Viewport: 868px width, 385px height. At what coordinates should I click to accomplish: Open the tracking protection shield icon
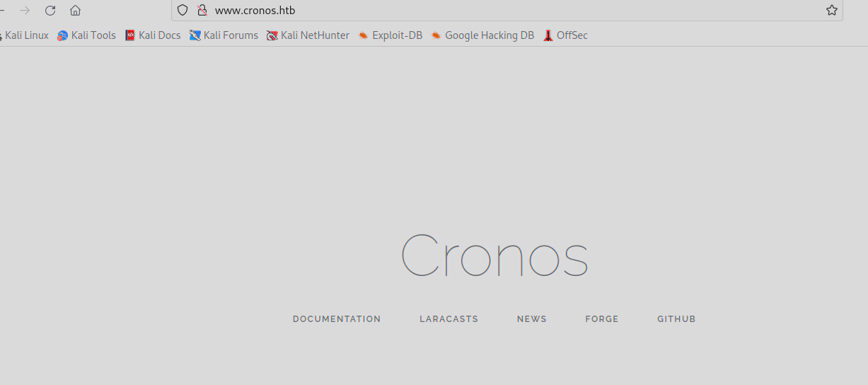pos(183,11)
